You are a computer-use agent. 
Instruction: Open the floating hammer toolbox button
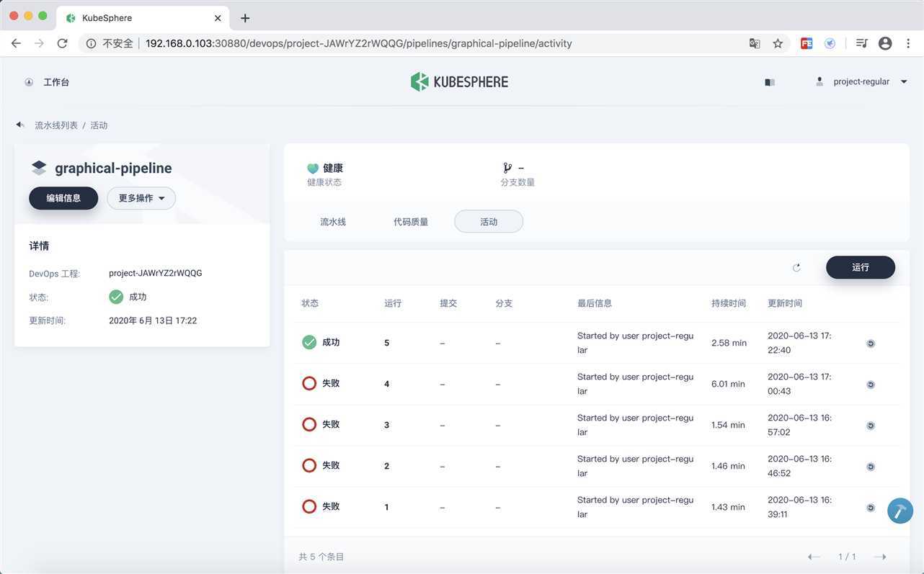(x=900, y=511)
